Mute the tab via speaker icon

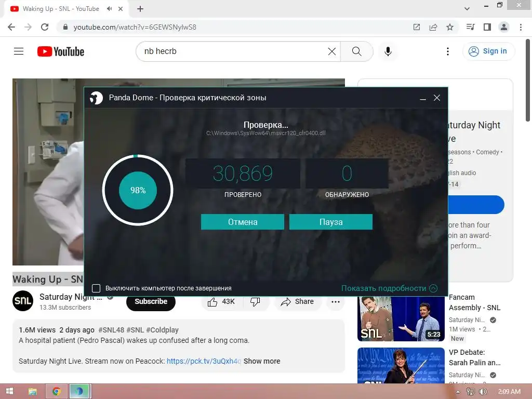(x=109, y=9)
